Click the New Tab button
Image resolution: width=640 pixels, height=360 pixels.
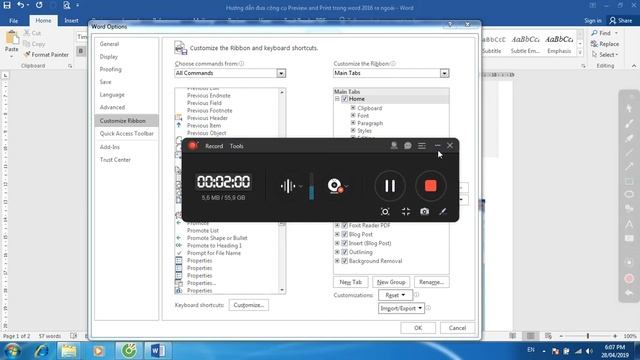point(351,282)
